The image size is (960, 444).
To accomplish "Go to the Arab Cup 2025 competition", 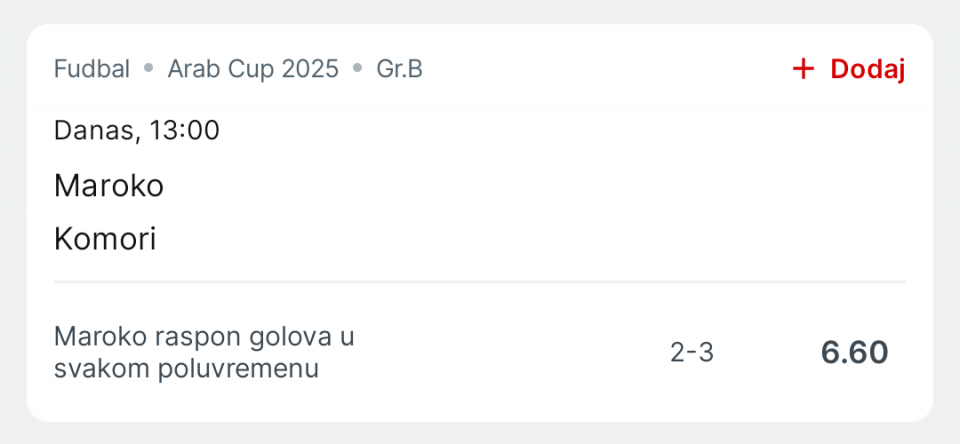I will pos(253,69).
